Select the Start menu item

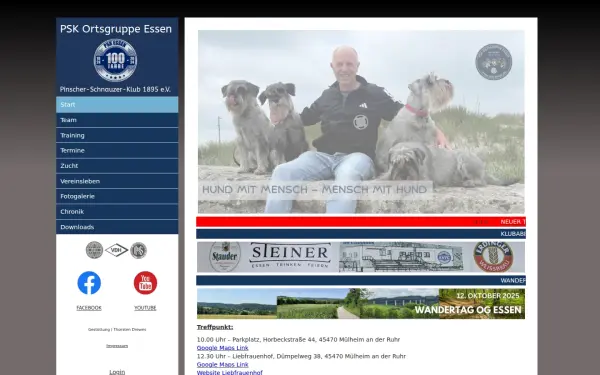(x=117, y=104)
